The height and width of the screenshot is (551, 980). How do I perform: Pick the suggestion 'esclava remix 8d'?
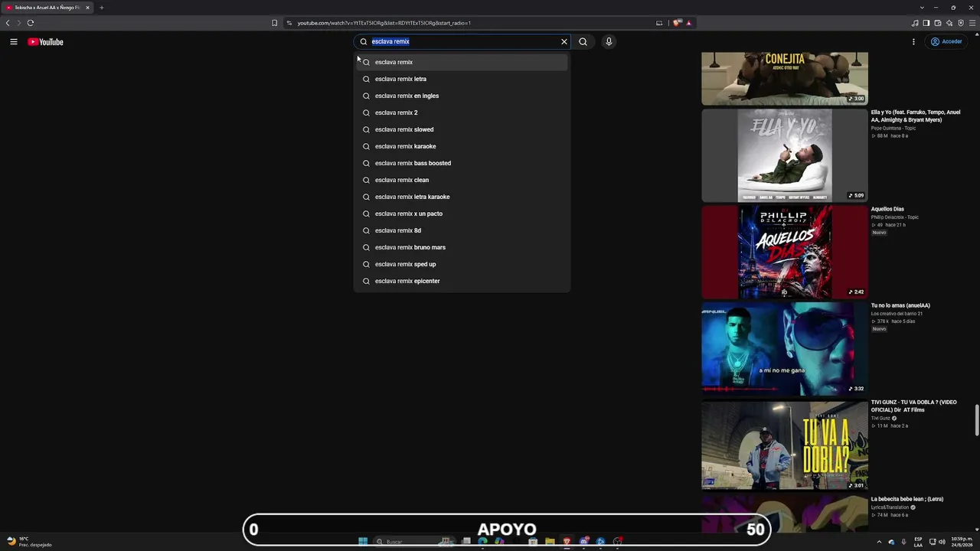(x=462, y=230)
